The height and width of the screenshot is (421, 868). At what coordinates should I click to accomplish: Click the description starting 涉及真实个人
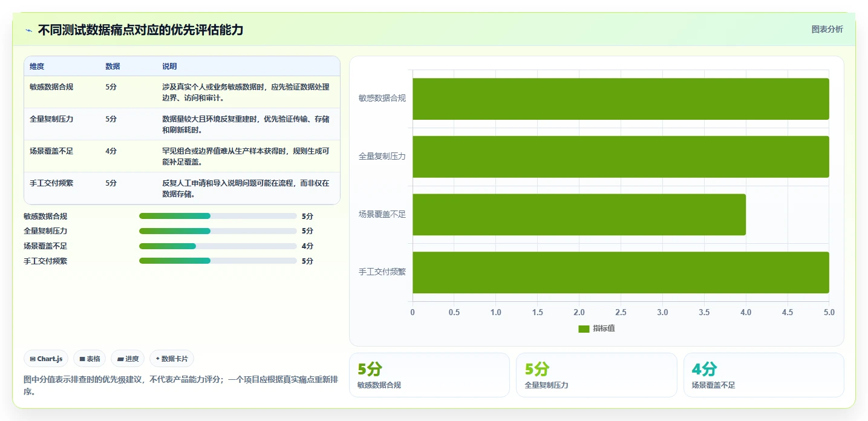point(246,93)
